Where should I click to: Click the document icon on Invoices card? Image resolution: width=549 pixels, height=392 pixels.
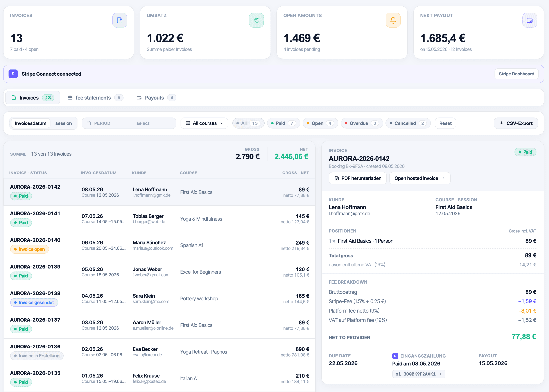[x=120, y=20]
